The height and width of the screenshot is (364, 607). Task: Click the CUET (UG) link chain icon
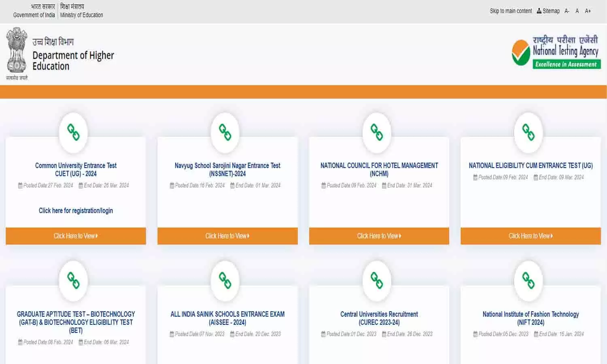pyautogui.click(x=73, y=132)
